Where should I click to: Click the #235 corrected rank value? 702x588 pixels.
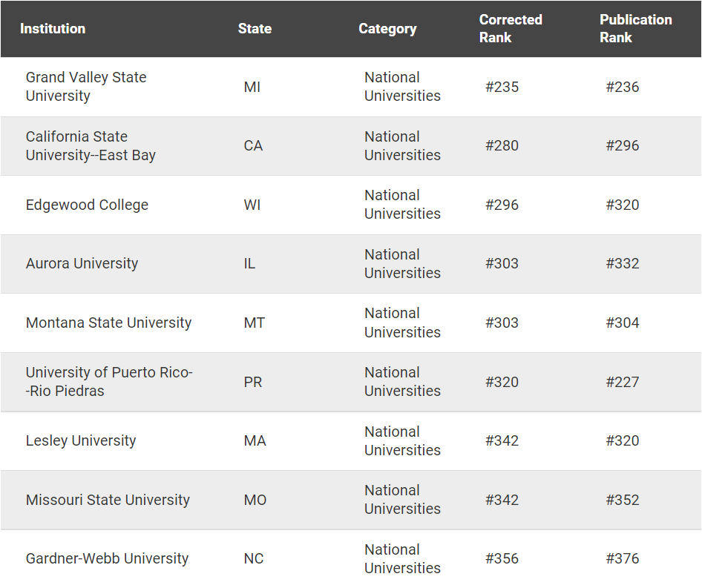(502, 87)
